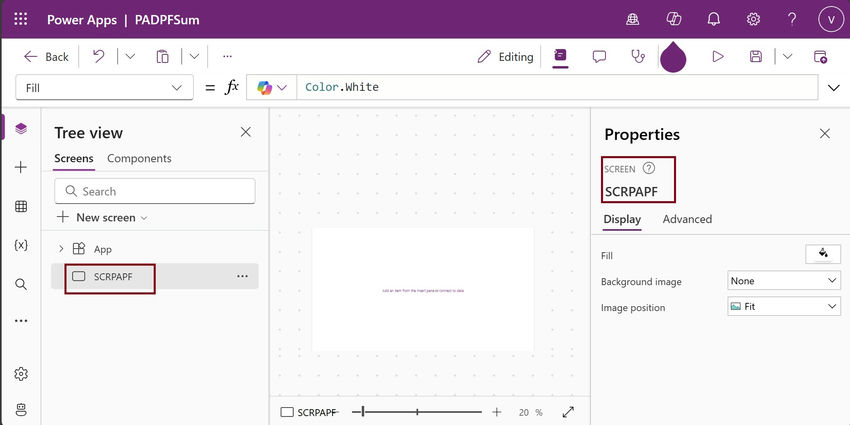Screen dimensions: 850x425
Task: Switch to the Components tab
Action: point(139,158)
